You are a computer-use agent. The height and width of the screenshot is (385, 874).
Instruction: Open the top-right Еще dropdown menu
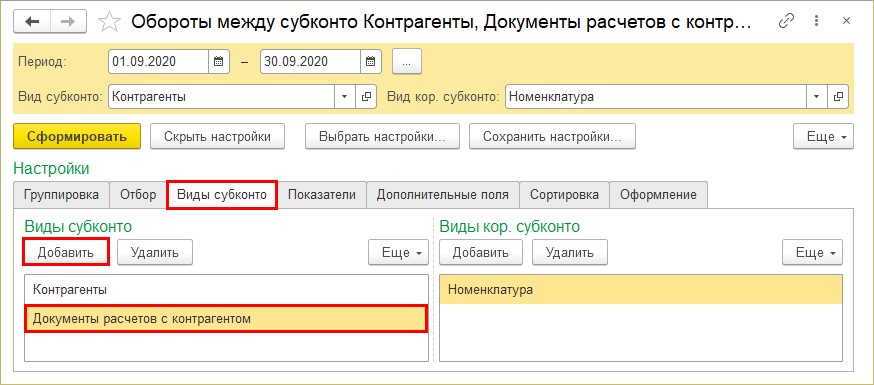823,137
